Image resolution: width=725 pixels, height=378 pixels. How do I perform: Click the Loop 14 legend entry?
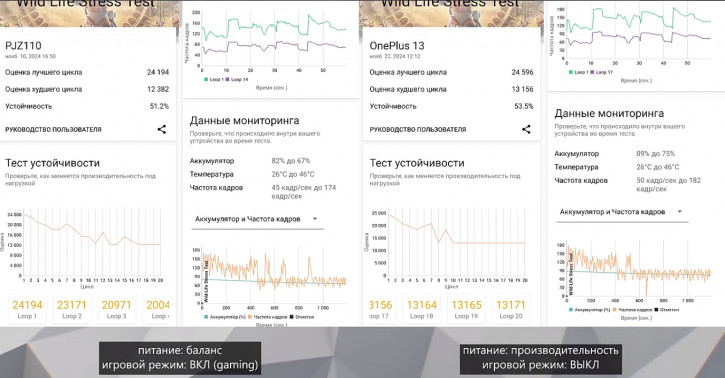tap(237, 79)
